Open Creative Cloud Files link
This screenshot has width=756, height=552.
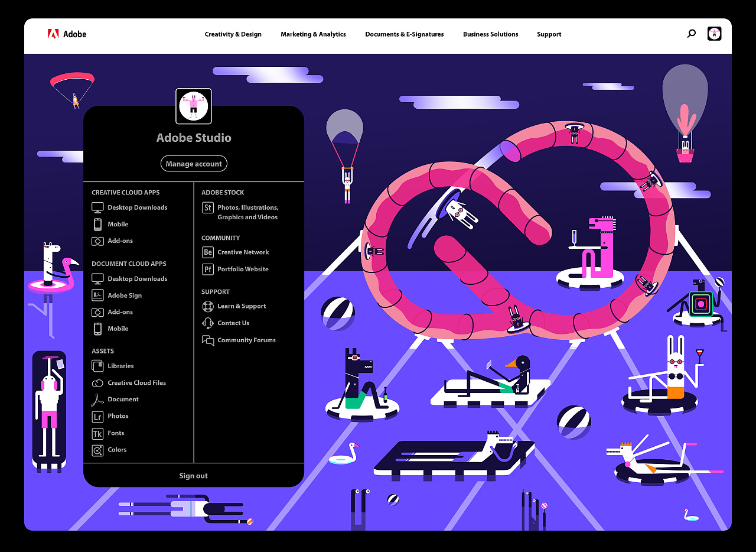tap(136, 383)
